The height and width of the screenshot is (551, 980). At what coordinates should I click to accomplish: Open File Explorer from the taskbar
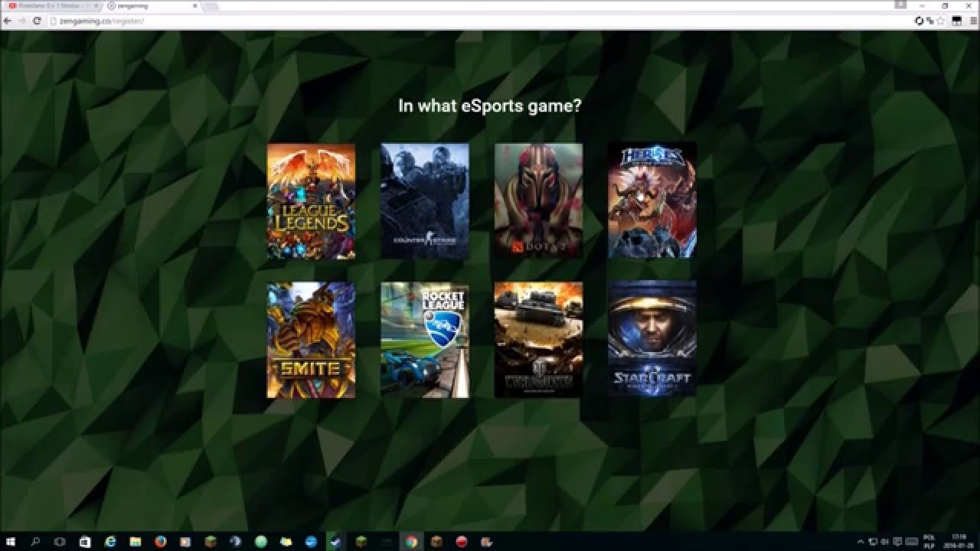tap(136, 541)
